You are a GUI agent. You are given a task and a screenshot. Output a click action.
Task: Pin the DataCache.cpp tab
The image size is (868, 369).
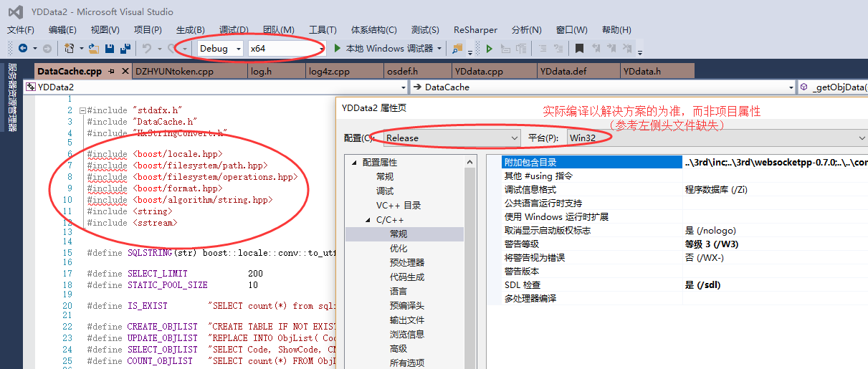[x=111, y=72]
